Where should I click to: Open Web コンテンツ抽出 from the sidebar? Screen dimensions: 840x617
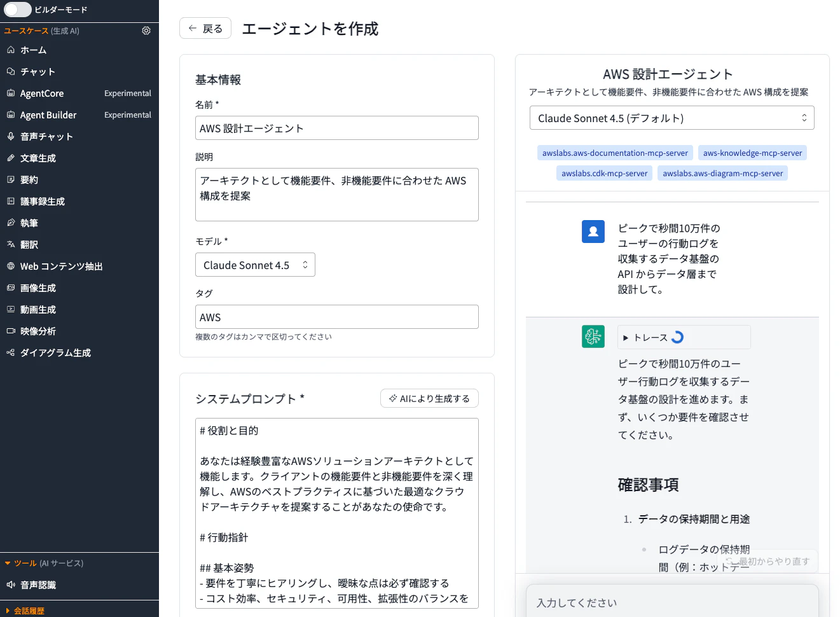79,266
